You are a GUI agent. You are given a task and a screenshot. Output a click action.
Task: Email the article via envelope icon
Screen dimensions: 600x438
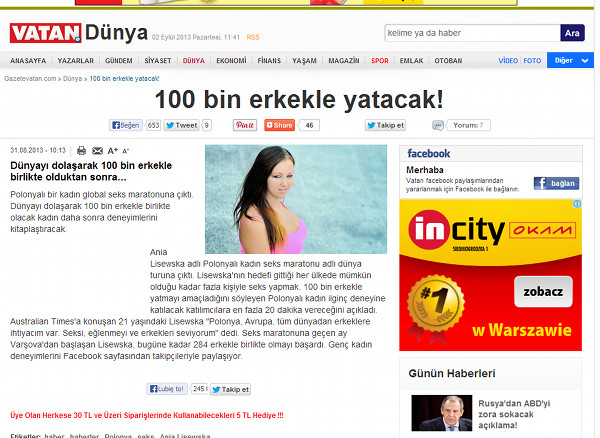point(97,151)
